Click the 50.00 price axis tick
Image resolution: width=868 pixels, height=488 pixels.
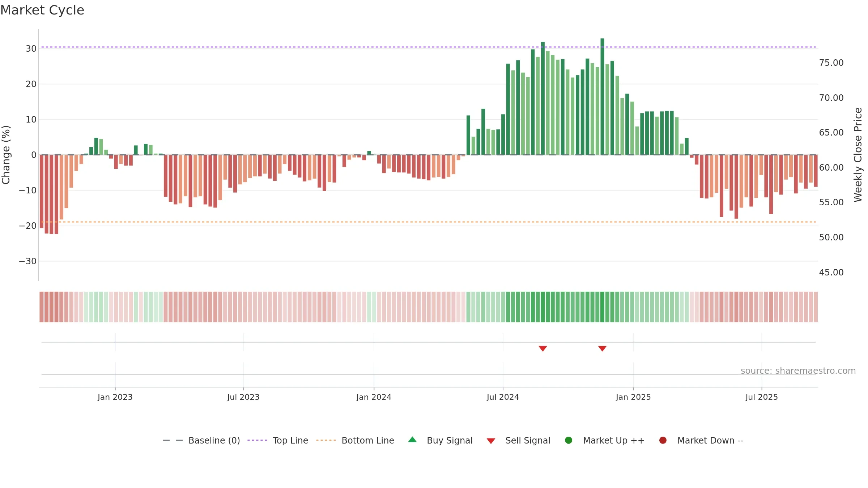(x=831, y=237)
